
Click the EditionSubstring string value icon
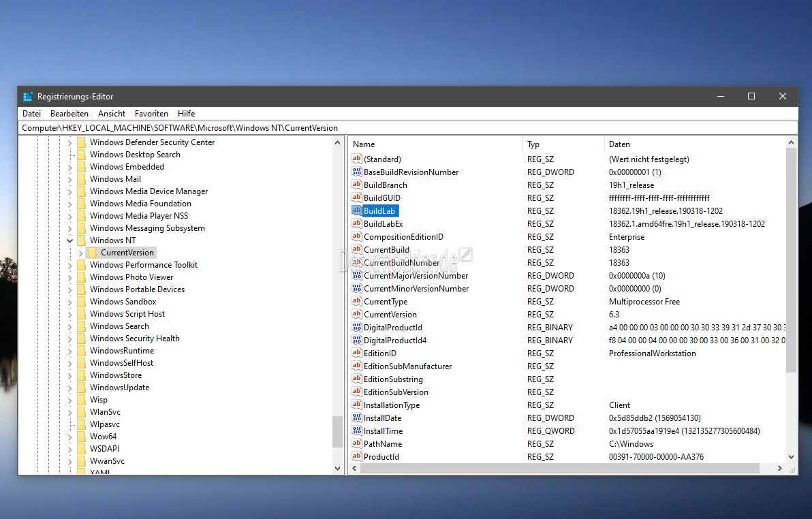click(x=356, y=379)
